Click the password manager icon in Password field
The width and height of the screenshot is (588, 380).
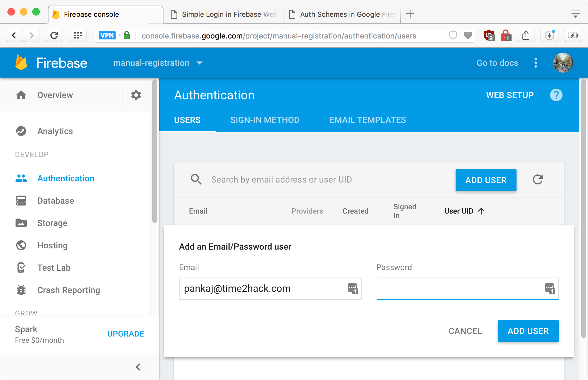(x=550, y=288)
